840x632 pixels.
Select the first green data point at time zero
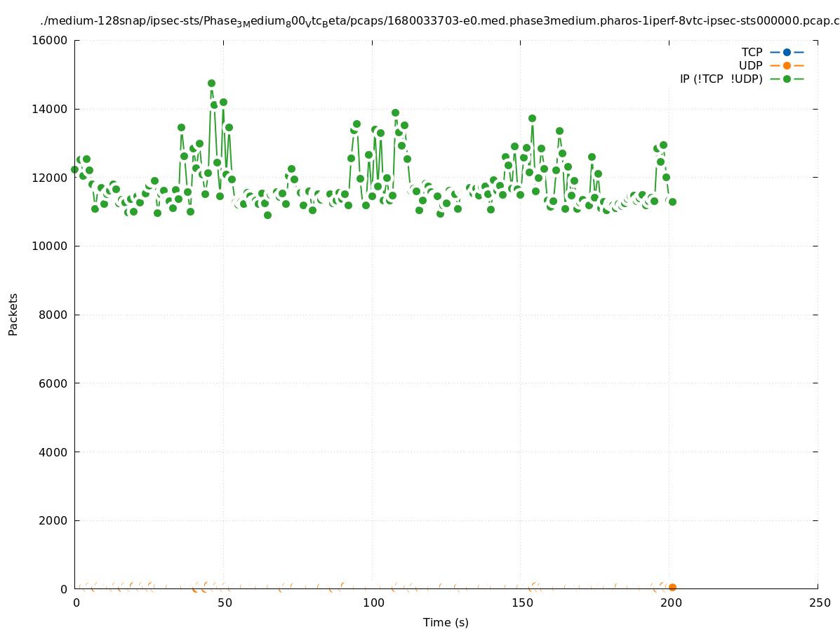(x=74, y=169)
